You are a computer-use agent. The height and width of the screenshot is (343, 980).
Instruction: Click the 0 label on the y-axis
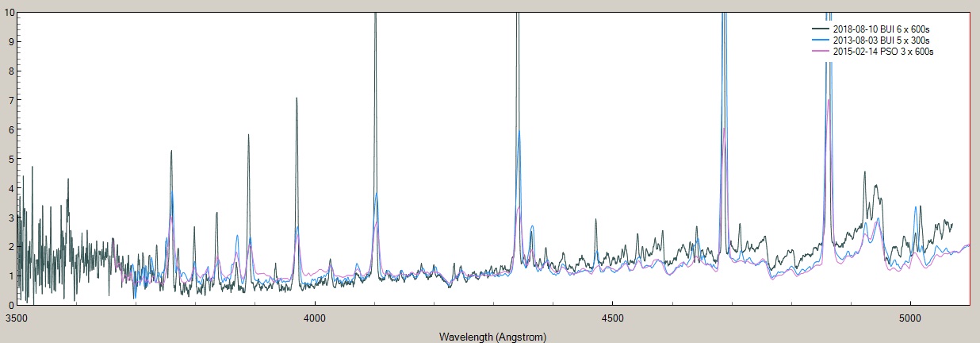(10, 305)
